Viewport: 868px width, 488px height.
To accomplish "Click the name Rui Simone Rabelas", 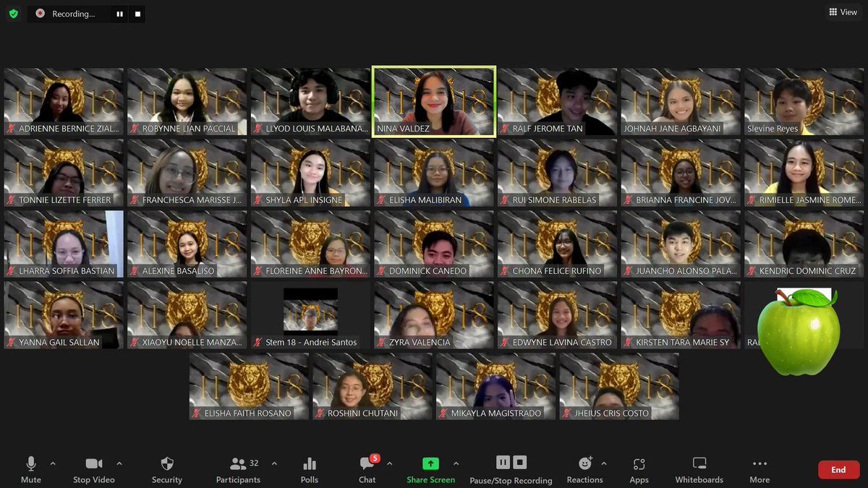I will point(554,200).
